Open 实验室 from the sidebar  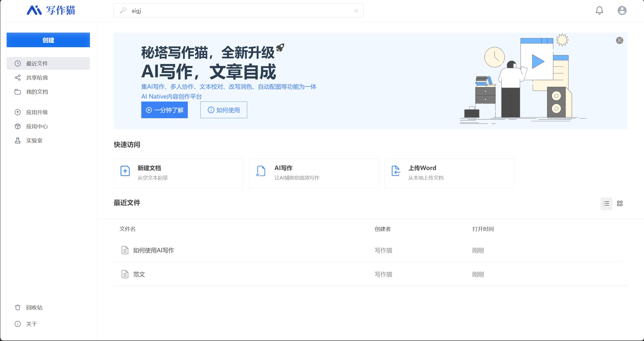click(34, 140)
